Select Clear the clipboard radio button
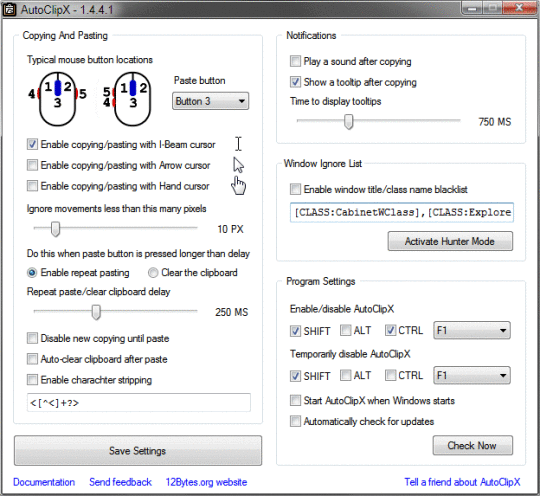Image resolution: width=540 pixels, height=496 pixels. (x=153, y=273)
